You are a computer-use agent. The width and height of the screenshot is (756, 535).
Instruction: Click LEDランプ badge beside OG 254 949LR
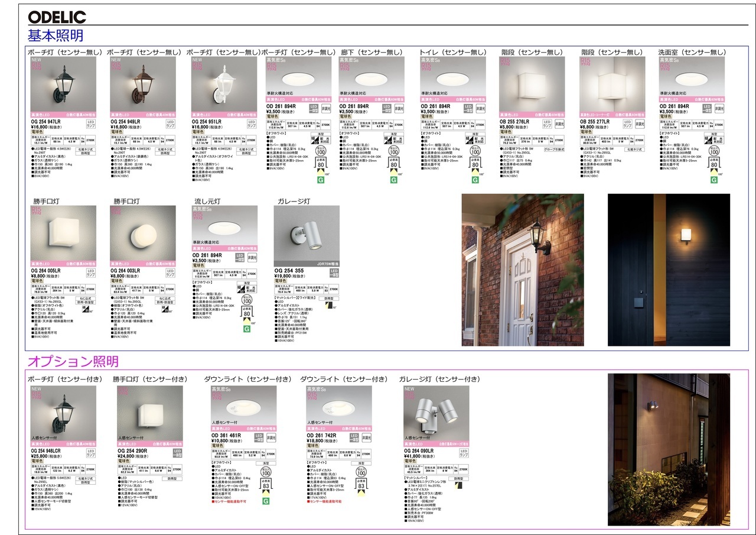click(170, 124)
